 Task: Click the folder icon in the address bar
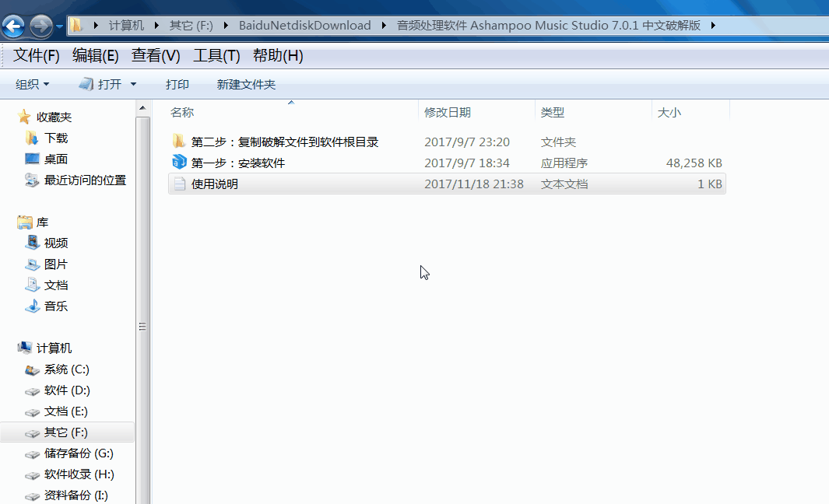[x=76, y=26]
